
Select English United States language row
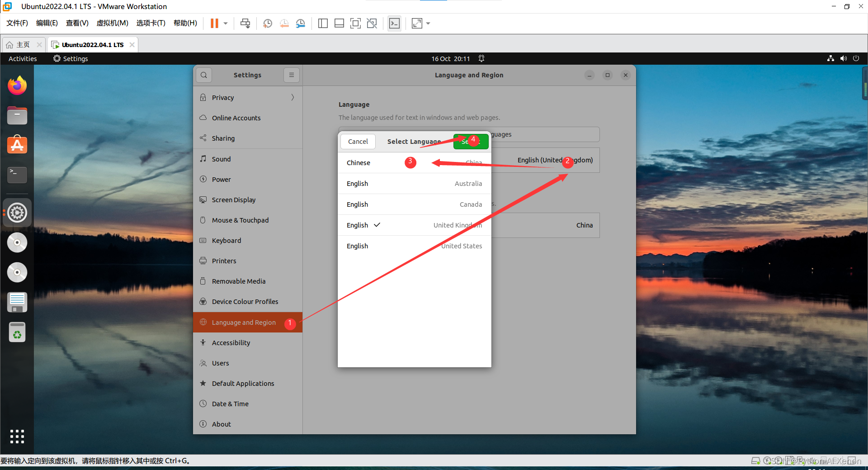[x=415, y=246]
